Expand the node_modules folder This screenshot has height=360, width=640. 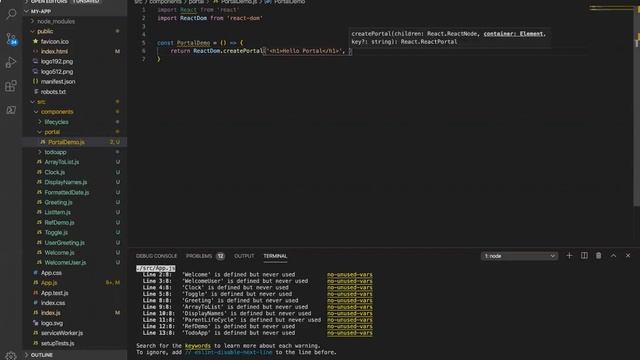pyautogui.click(x=56, y=21)
